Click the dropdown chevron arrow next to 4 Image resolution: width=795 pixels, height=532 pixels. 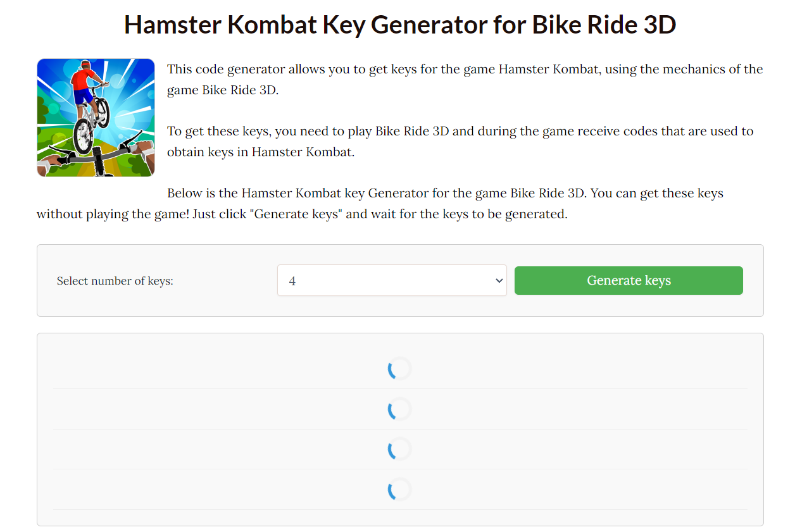point(499,280)
